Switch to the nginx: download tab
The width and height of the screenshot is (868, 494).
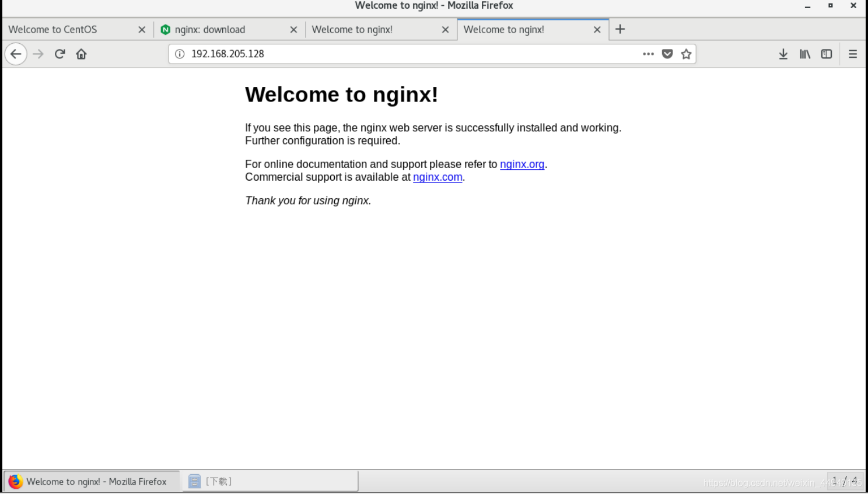click(x=229, y=30)
